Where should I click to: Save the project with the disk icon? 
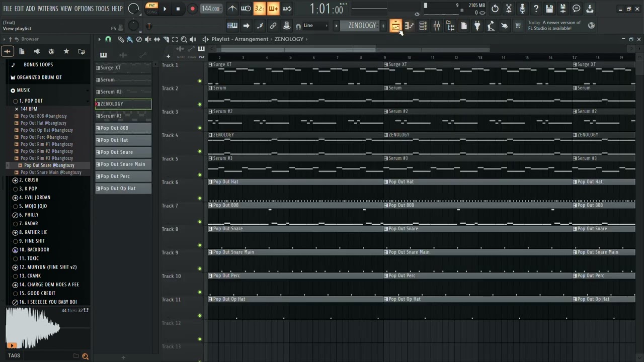[x=549, y=9]
